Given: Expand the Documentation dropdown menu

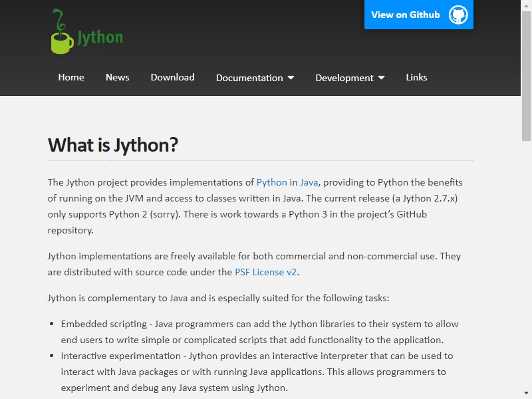Looking at the screenshot, I should pos(255,78).
